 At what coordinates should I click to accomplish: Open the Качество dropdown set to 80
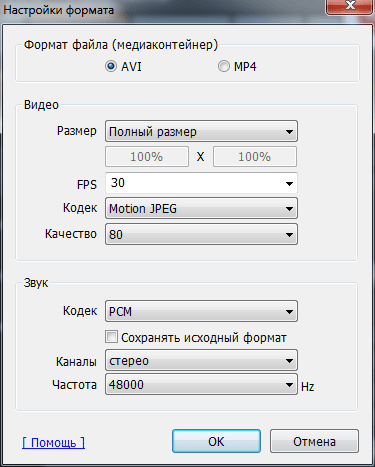(x=201, y=234)
